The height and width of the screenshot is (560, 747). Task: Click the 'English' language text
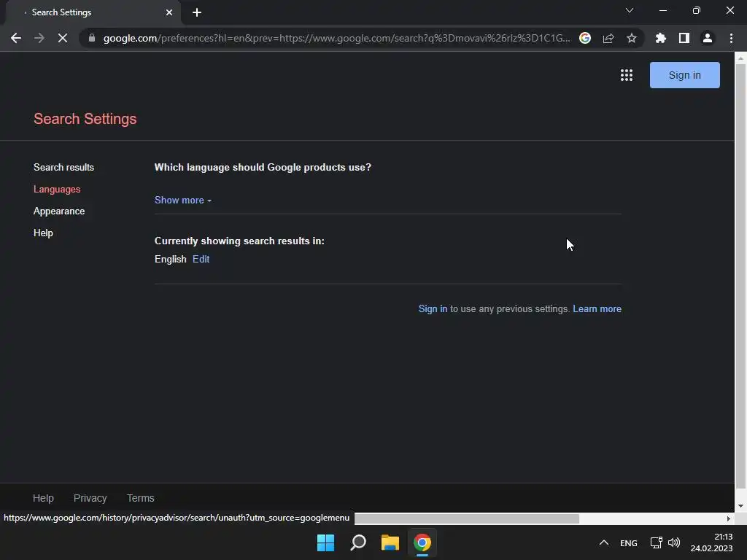click(x=171, y=259)
